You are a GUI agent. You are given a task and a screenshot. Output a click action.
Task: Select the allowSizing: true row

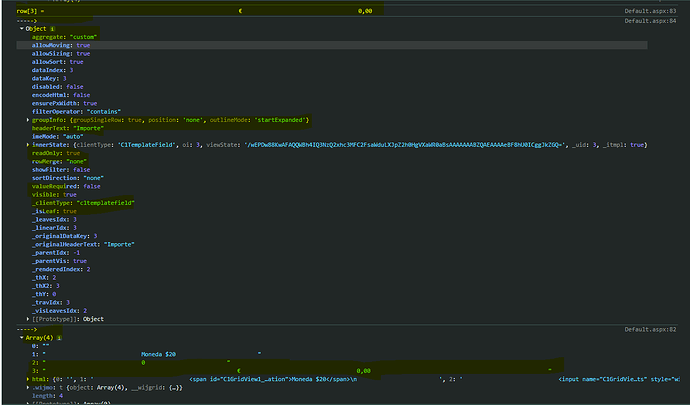[x=61, y=54]
